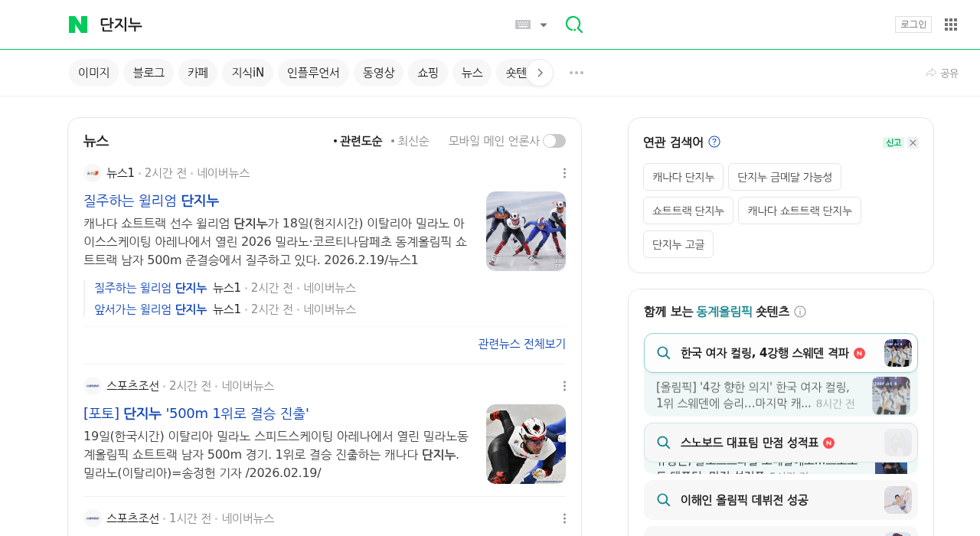Screen dimensions: 980x536
Task: Open the services grid icon at top right
Action: [x=951, y=24]
